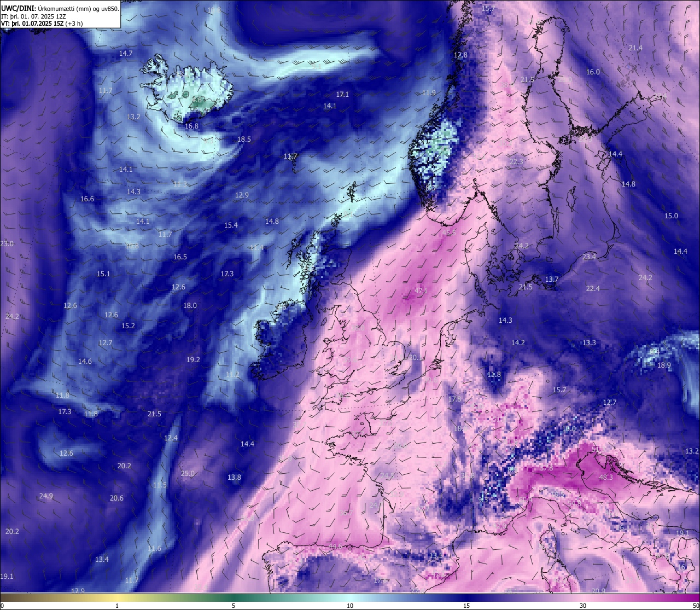The width and height of the screenshot is (700, 610).
Task: Click the value 20.9 at the bottom right
Action: coord(598,591)
